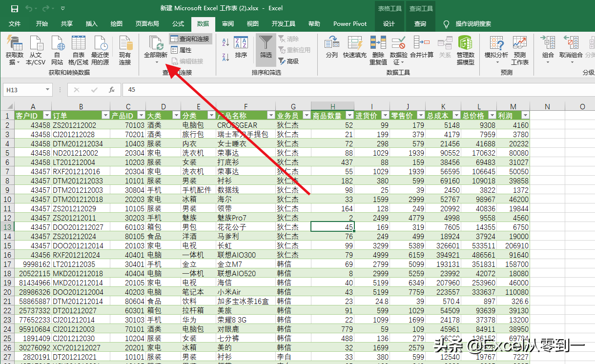Open the 总成本 column filter dropdown

[456, 115]
